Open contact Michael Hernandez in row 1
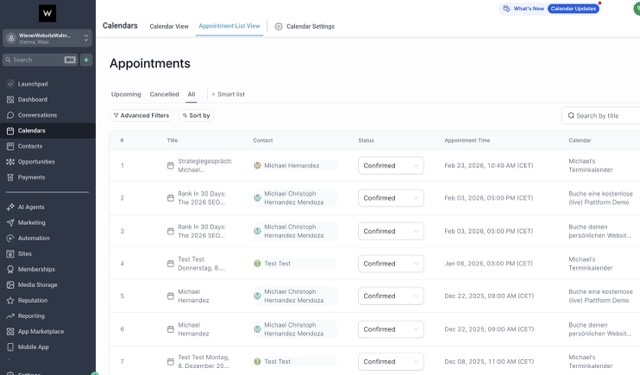Viewport: 640px width, 375px height. [291, 165]
